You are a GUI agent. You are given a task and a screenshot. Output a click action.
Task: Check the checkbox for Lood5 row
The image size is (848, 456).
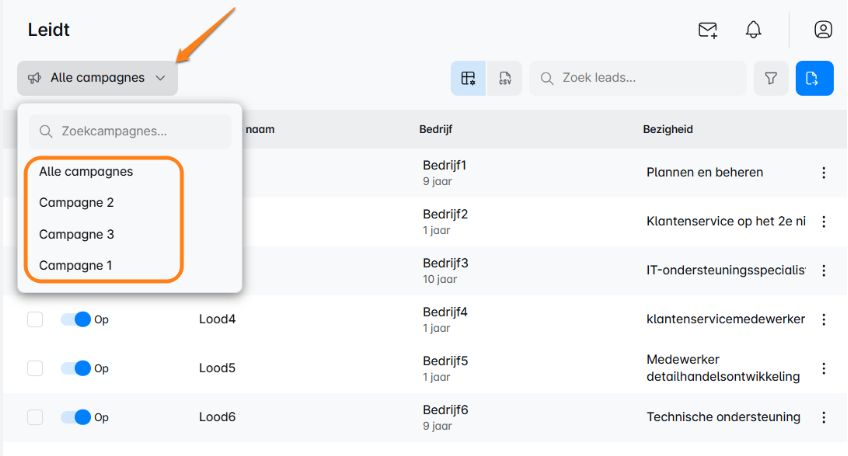coord(35,368)
